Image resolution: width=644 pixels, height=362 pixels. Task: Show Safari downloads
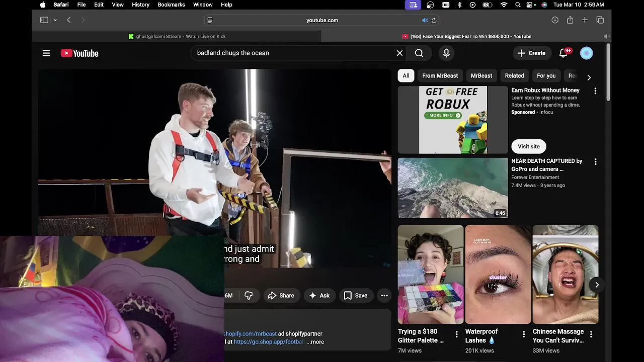pyautogui.click(x=555, y=20)
